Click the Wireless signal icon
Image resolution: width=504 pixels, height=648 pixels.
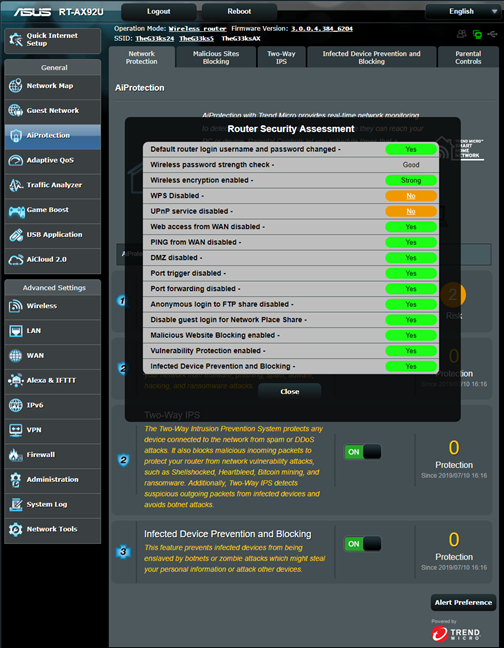coord(16,306)
